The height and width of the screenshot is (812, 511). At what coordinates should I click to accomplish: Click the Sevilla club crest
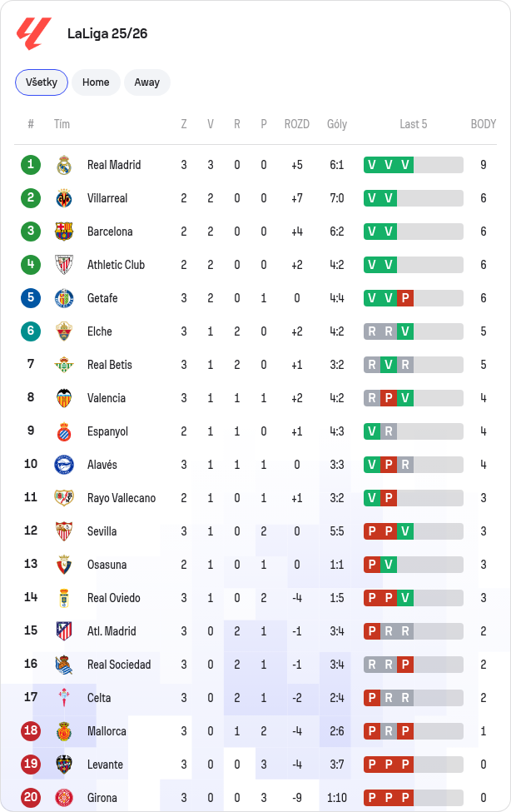[64, 531]
